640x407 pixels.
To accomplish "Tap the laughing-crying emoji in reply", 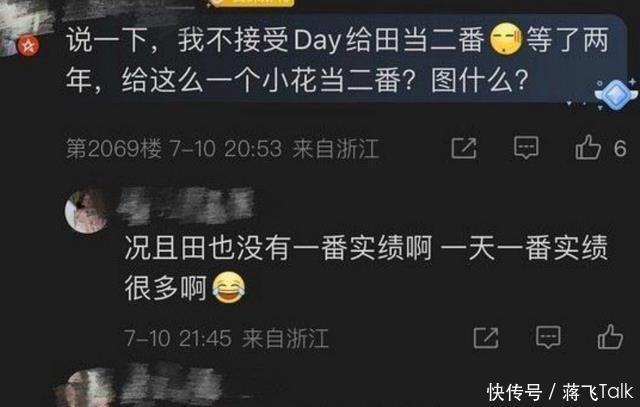I will pyautogui.click(x=229, y=287).
